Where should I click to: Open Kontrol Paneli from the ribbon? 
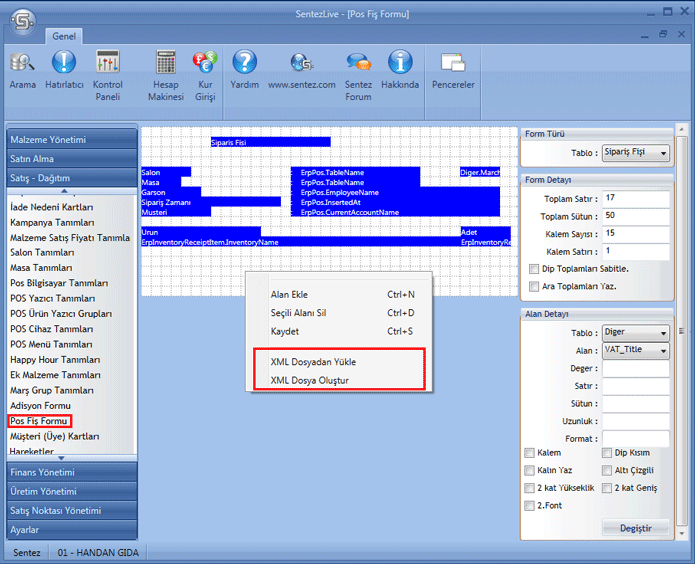coord(108,75)
